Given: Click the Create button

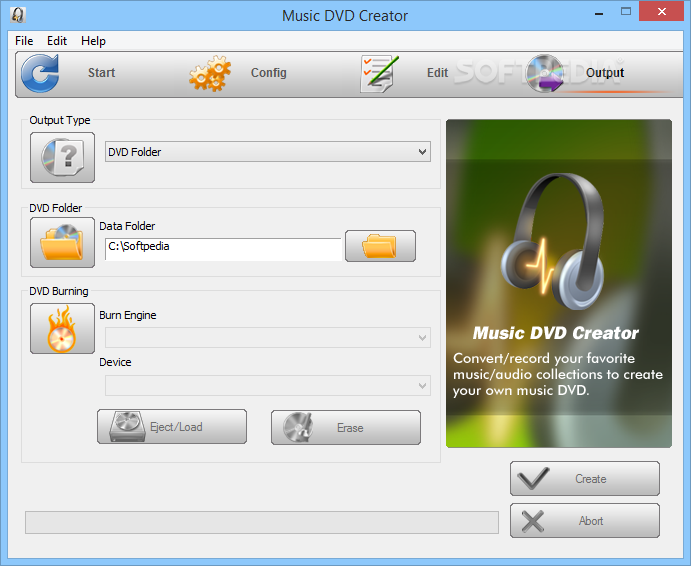Looking at the screenshot, I should coord(585,479).
